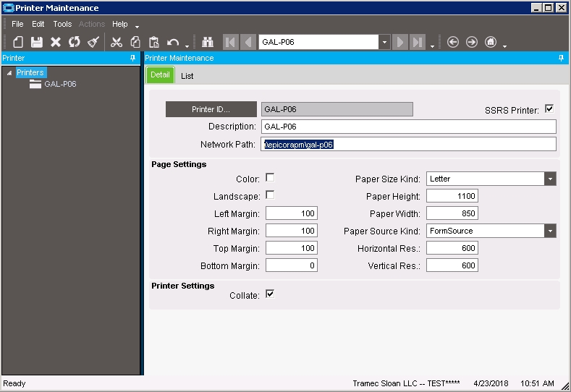This screenshot has height=392, width=571.
Task: Open the record selector dropdown showing GAL-P06
Action: pos(384,42)
